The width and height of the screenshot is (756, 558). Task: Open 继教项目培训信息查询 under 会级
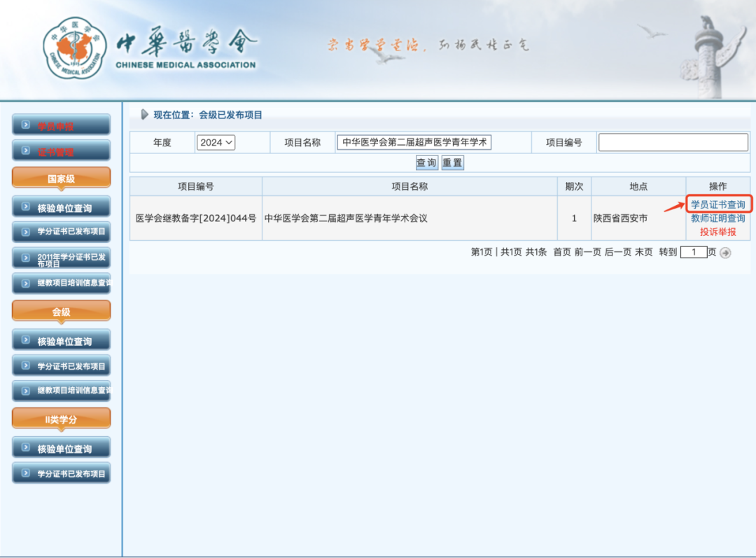61,391
